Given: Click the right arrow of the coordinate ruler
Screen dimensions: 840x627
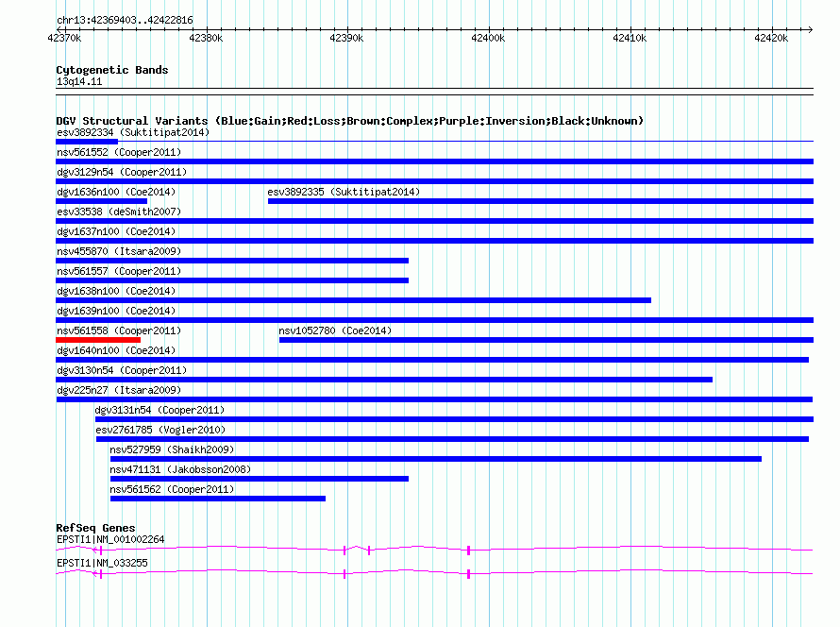Looking at the screenshot, I should [810, 29].
